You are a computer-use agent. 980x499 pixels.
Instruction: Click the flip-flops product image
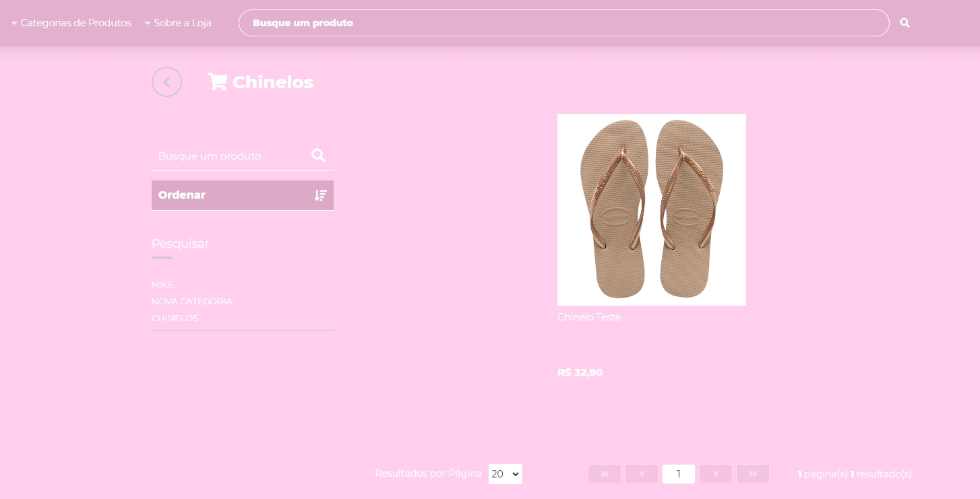(651, 209)
